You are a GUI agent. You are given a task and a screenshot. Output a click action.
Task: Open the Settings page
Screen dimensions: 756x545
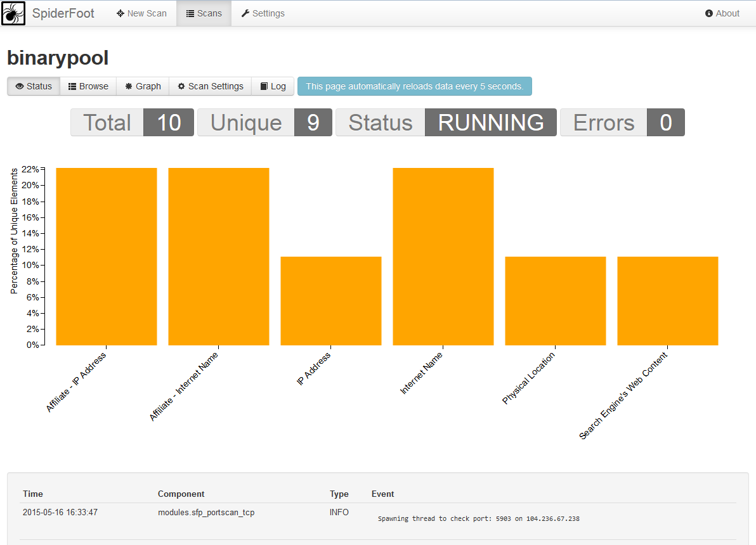pyautogui.click(x=263, y=13)
